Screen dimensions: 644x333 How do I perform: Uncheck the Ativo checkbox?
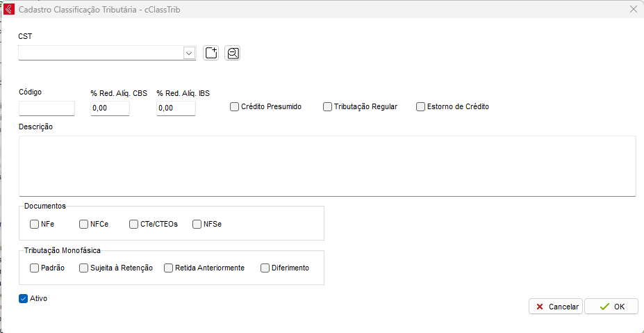tap(24, 299)
